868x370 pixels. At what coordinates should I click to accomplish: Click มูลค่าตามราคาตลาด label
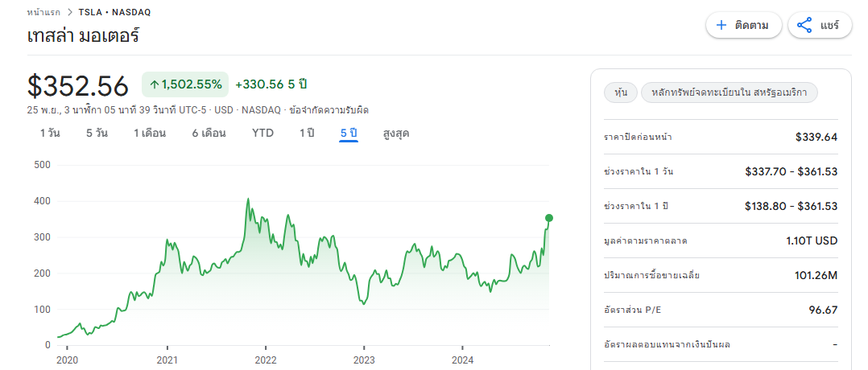(647, 240)
